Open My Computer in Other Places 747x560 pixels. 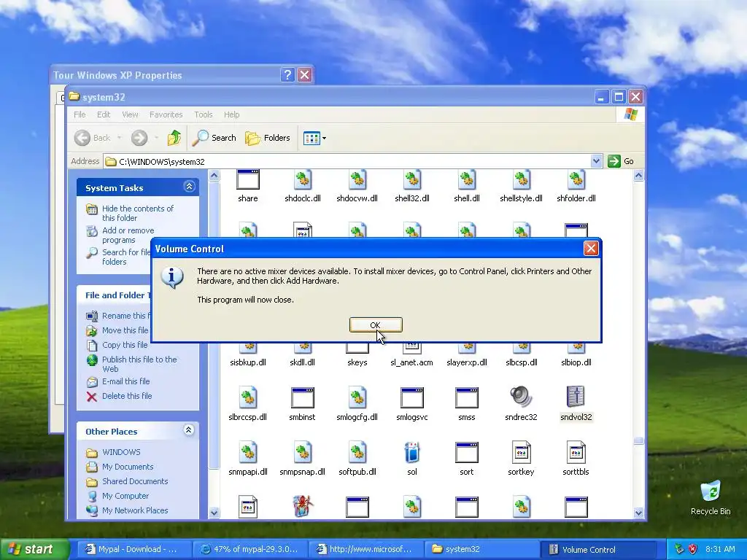(x=125, y=496)
